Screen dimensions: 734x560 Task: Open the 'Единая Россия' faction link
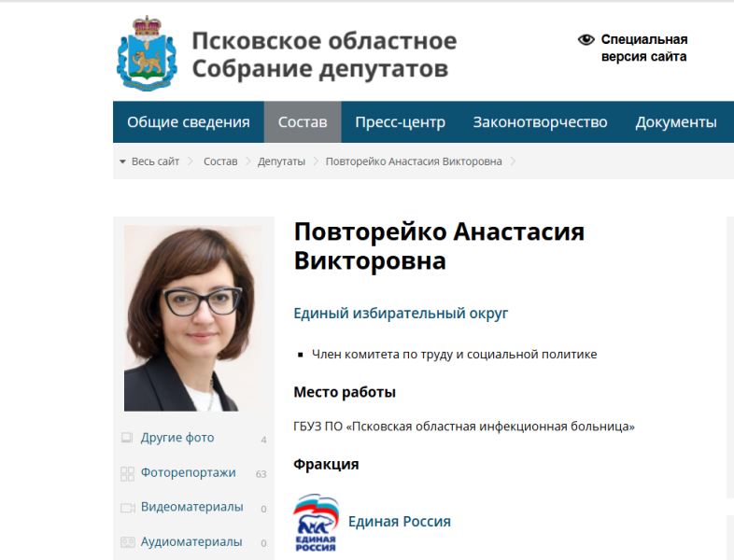point(400,521)
